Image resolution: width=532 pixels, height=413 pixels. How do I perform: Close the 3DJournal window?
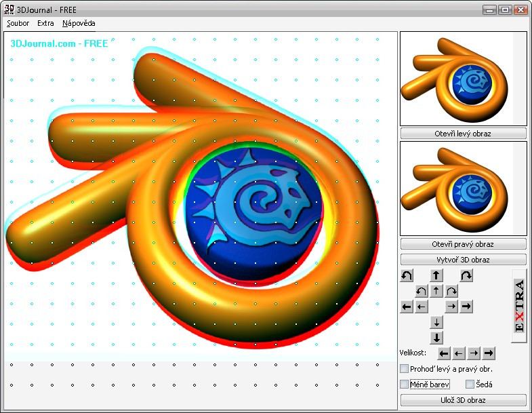[520, 10]
